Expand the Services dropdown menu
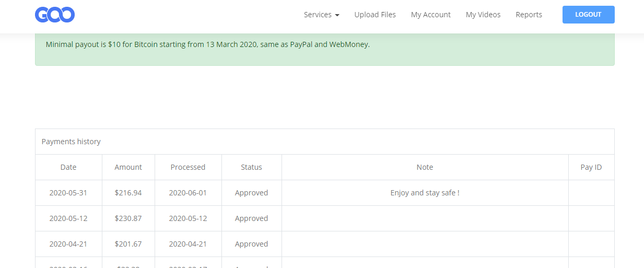This screenshot has width=644, height=268. coord(322,15)
